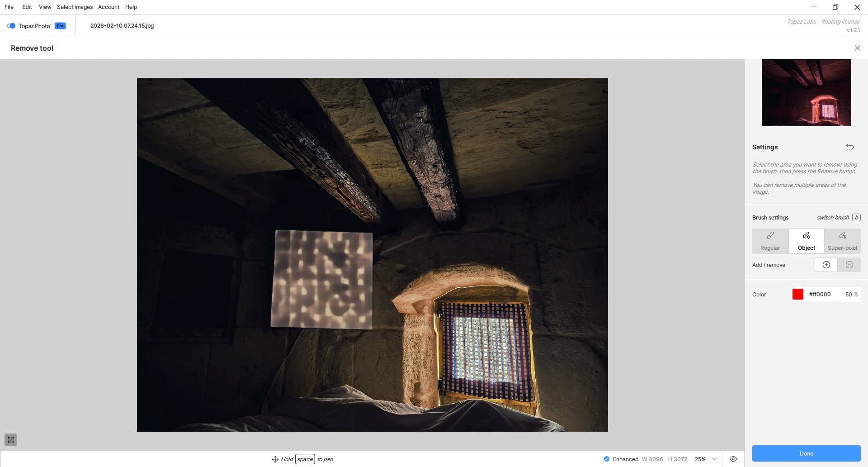Toggle the Topaz Photo switch icon
868x467 pixels.
pos(11,26)
